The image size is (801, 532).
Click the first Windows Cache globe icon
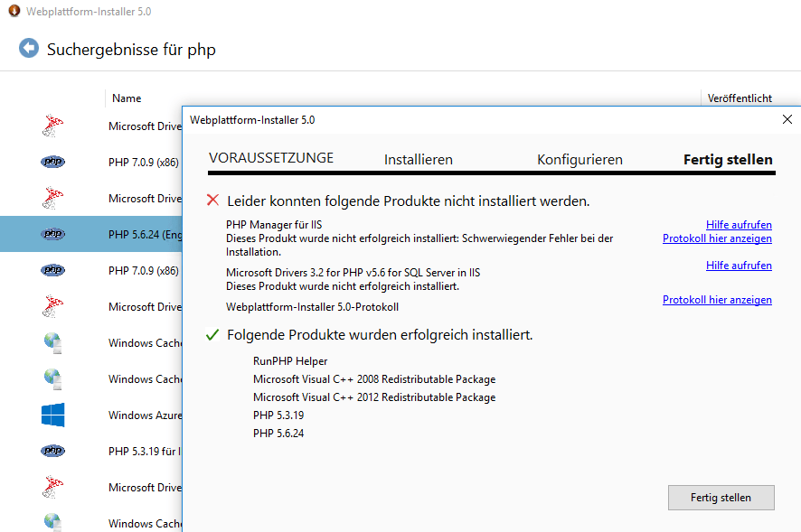(53, 342)
